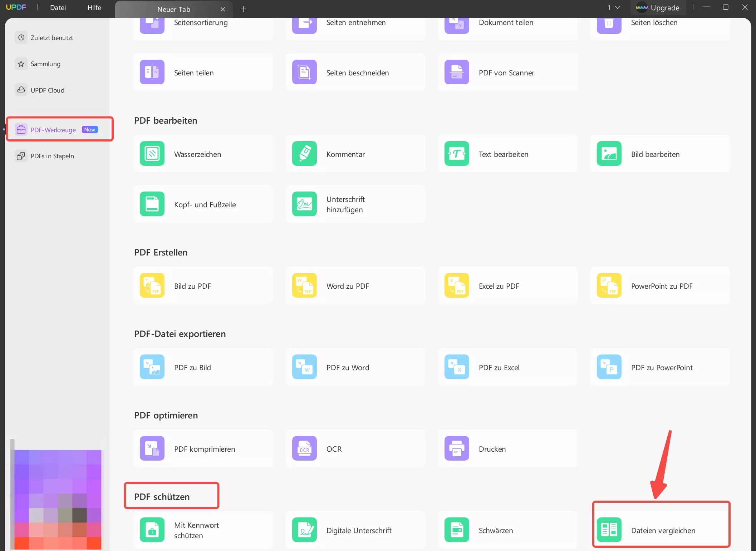Close the Neuer Tab tab

[223, 9]
